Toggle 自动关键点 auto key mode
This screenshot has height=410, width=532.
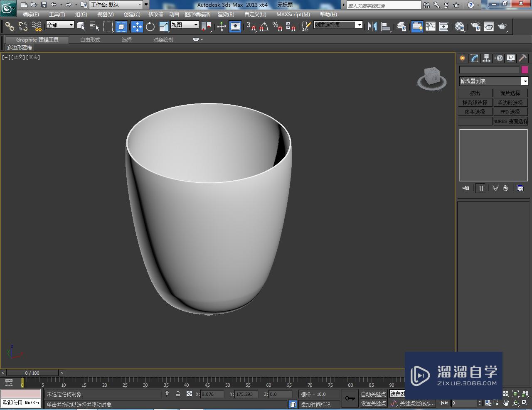(373, 394)
